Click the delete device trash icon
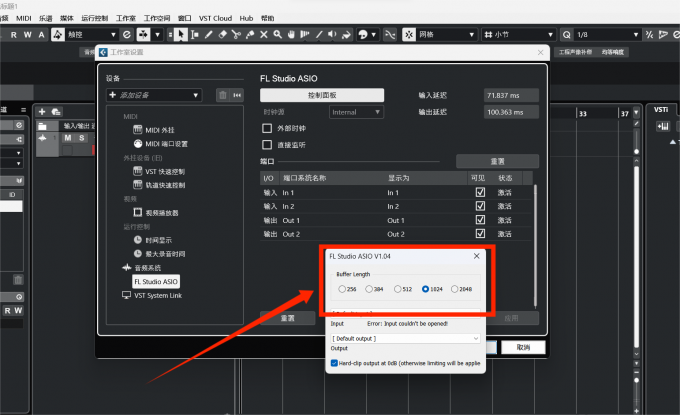Viewport: 680px width, 415px height. pyautogui.click(x=222, y=95)
